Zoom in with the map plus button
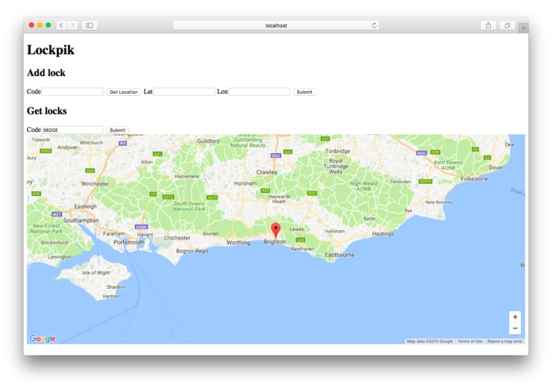This screenshot has width=552, height=392. click(x=515, y=317)
